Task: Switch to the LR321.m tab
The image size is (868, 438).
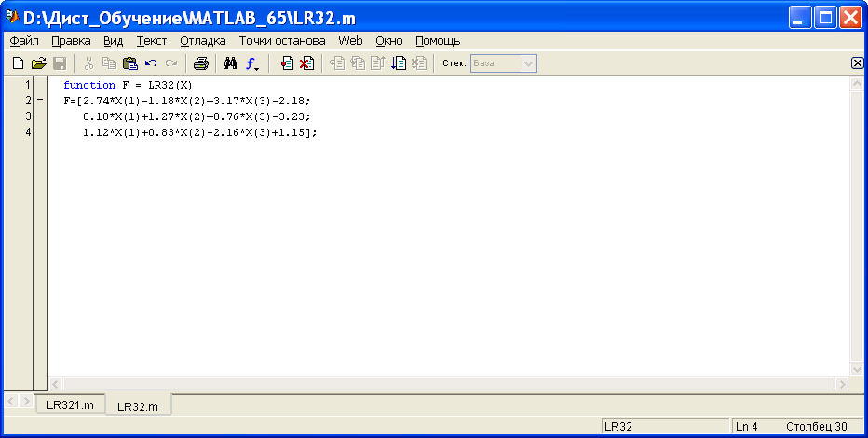Action: (70, 404)
